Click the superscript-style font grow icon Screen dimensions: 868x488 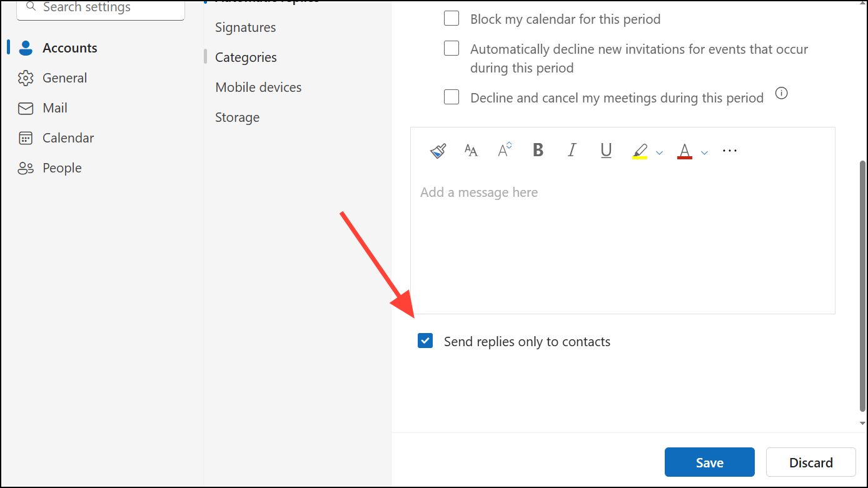(505, 150)
